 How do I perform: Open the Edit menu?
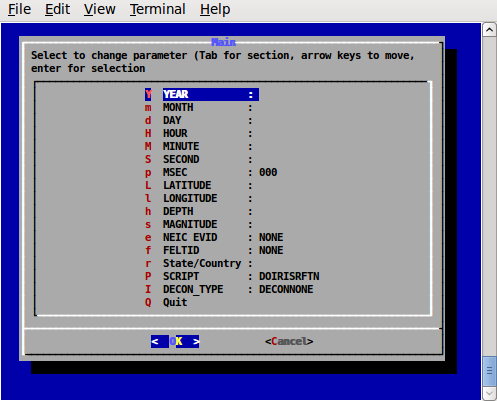57,9
